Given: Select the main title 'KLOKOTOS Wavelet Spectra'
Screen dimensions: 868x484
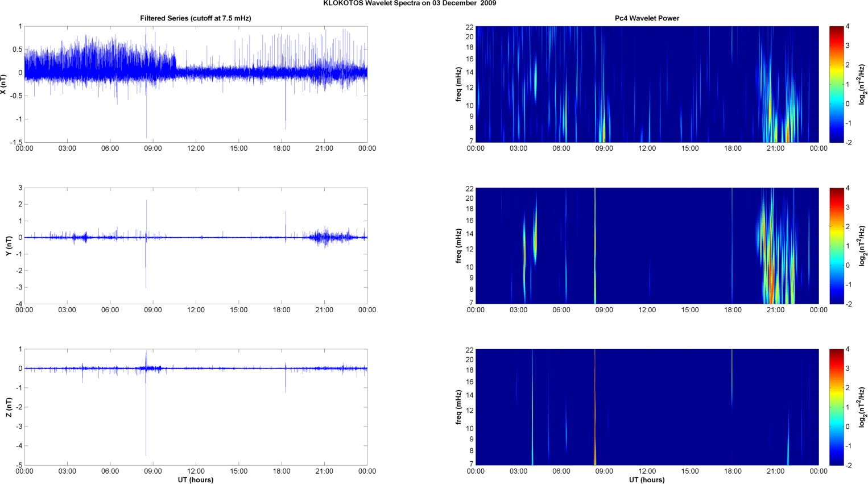Looking at the screenshot, I should [410, 3].
